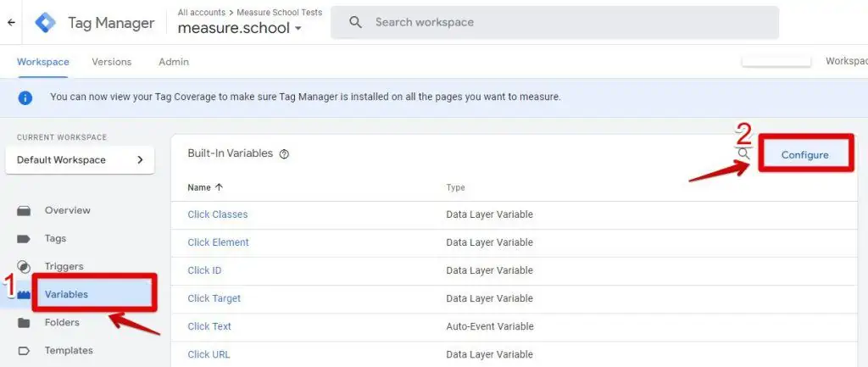Click the Auto-Event Variable type of Click Text
Viewport: 868px width, 367px height.
pyautogui.click(x=490, y=326)
